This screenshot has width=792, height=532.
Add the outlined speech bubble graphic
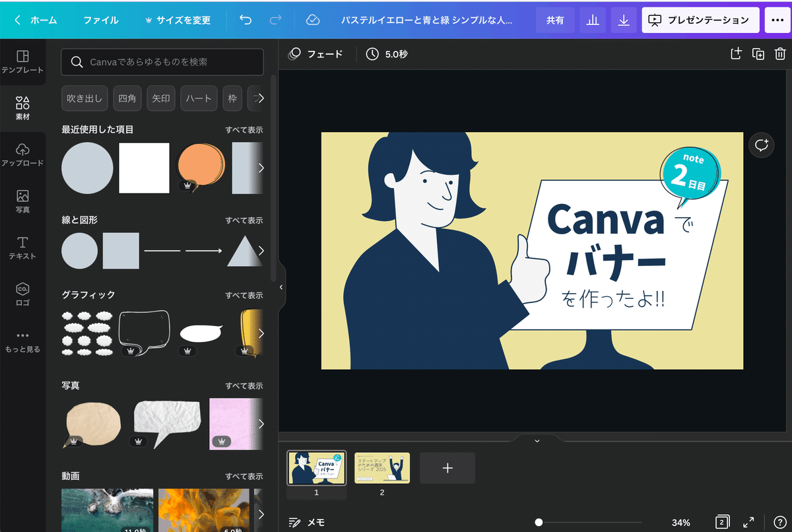(144, 332)
